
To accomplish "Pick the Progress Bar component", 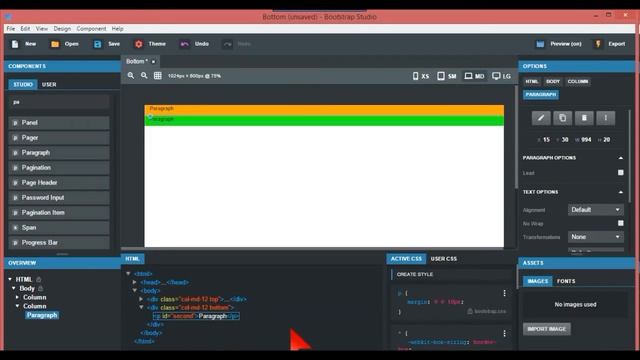I will (59, 243).
